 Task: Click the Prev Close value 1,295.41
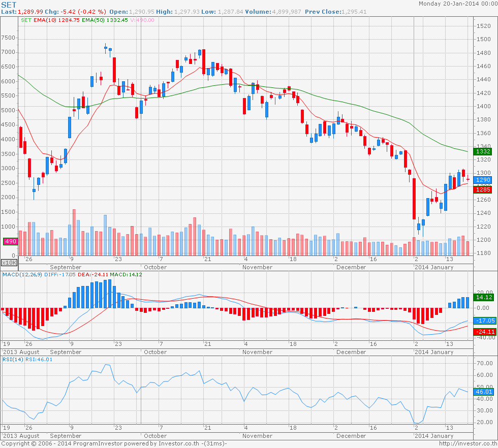(x=354, y=12)
